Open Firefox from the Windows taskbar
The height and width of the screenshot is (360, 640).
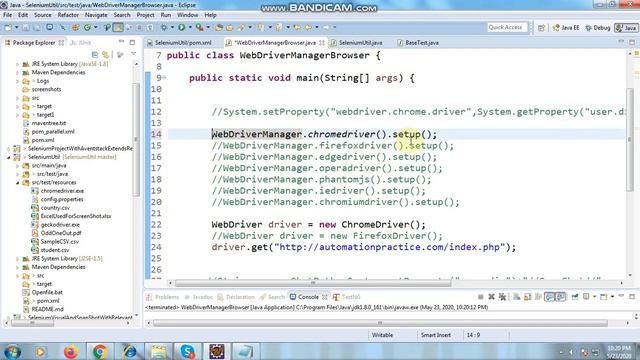tap(70, 351)
